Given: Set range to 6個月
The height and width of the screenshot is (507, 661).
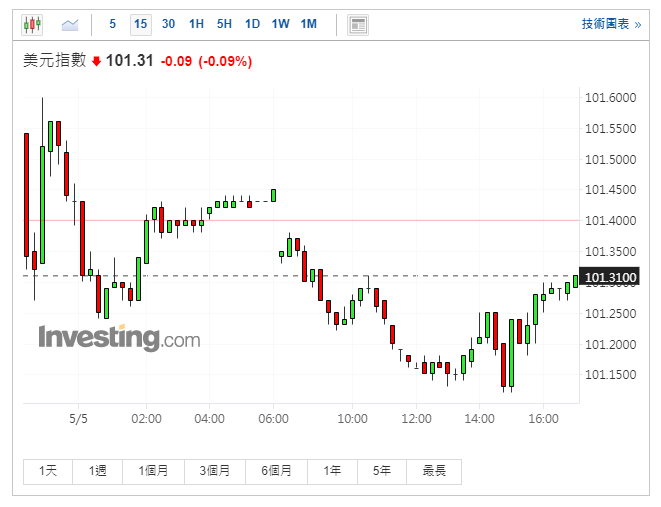Looking at the screenshot, I should coord(277,471).
